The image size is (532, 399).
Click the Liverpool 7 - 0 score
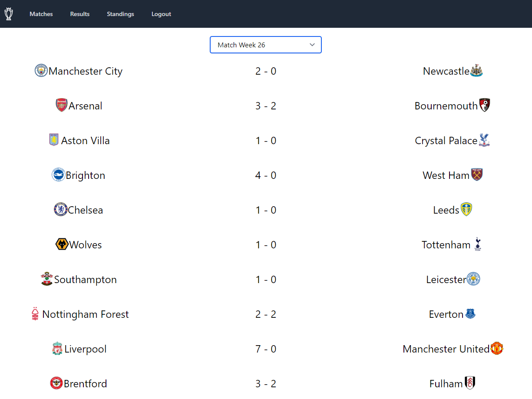click(x=266, y=349)
